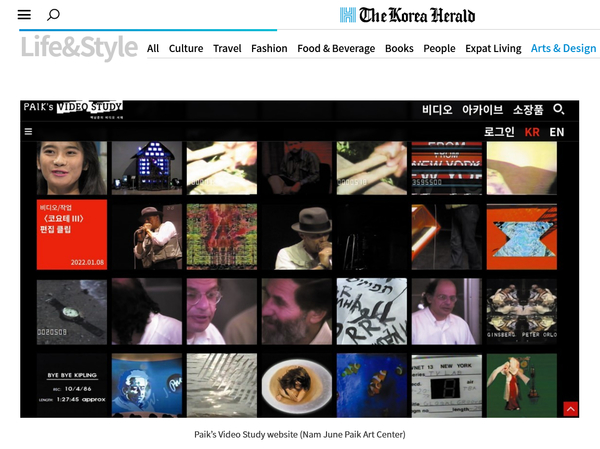This screenshot has width=600, height=449.
Task: Open the Fashion section
Action: coord(269,48)
